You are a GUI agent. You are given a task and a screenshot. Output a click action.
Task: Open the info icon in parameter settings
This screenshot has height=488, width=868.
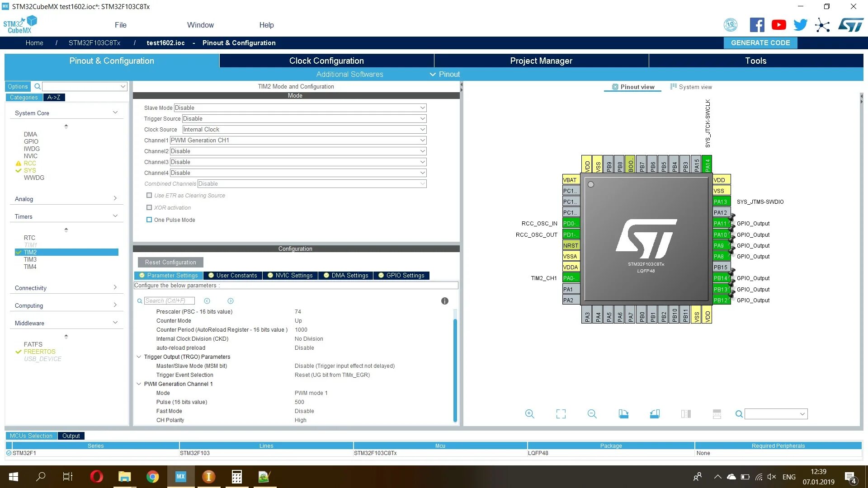444,301
